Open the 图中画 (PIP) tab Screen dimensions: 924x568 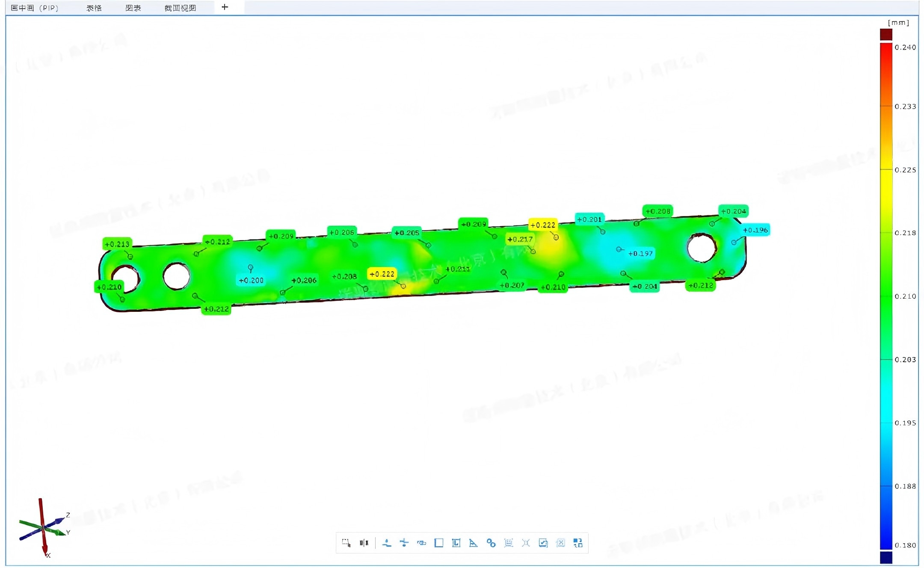coord(34,8)
